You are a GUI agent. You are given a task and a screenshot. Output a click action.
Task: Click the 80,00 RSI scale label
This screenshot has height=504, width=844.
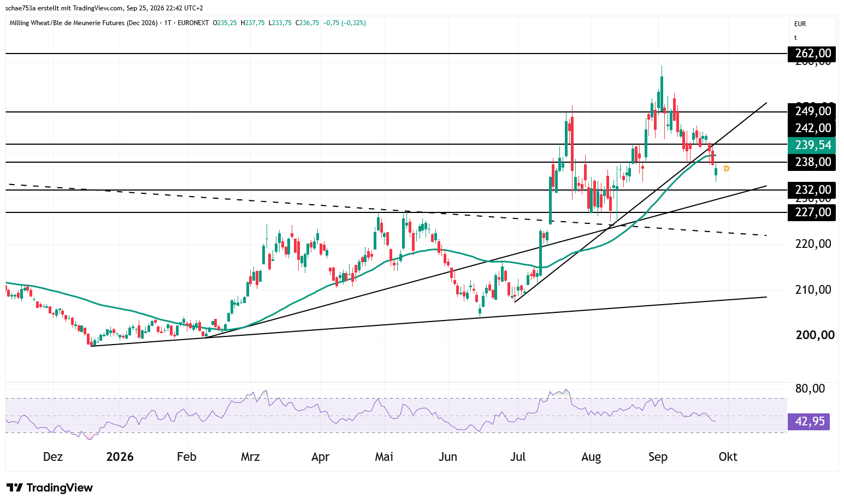(x=810, y=389)
